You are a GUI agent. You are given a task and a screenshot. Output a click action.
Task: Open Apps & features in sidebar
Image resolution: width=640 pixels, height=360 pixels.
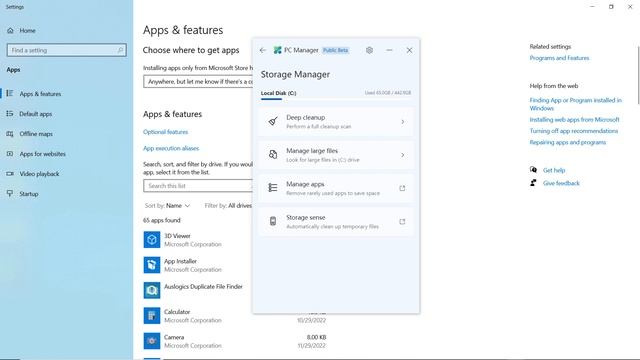[x=40, y=94]
